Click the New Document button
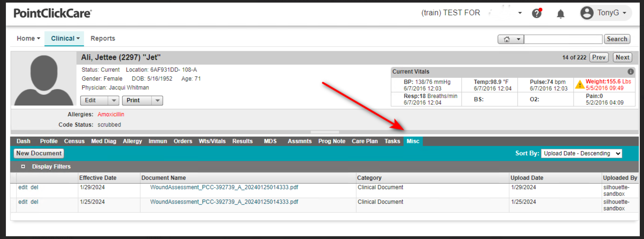Image resolution: width=644 pixels, height=239 pixels. [39, 153]
